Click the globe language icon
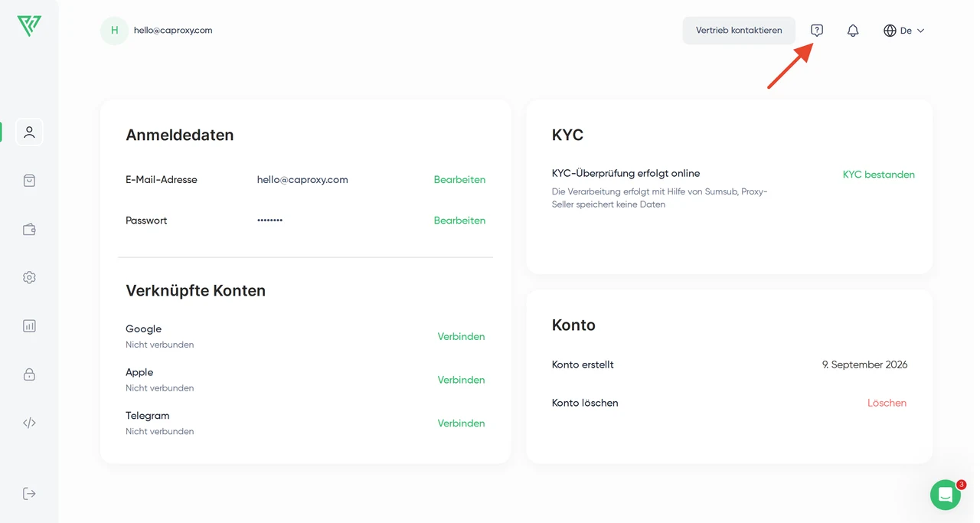 [890, 31]
